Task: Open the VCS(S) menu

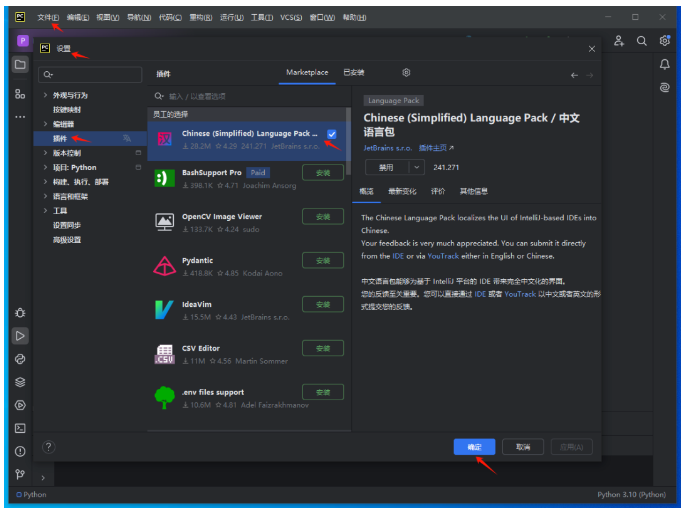Action: pyautogui.click(x=291, y=17)
